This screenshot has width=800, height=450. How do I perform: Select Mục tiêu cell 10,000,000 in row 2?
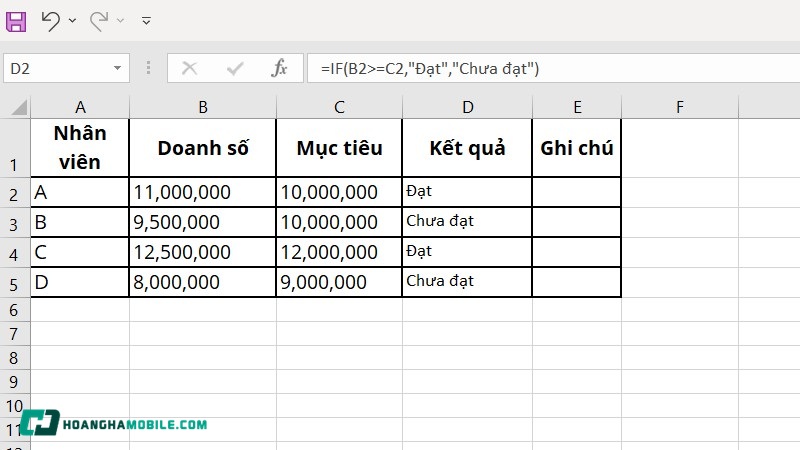pos(339,192)
